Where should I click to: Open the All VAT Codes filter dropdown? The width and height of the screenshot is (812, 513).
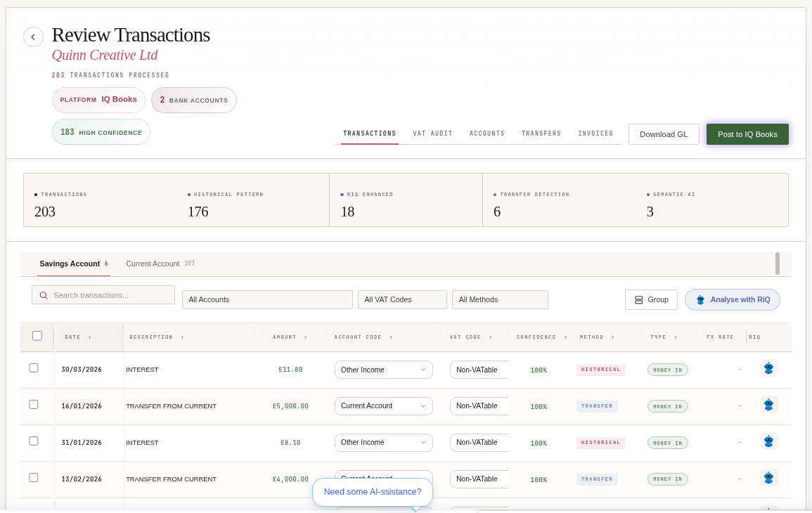pyautogui.click(x=402, y=300)
